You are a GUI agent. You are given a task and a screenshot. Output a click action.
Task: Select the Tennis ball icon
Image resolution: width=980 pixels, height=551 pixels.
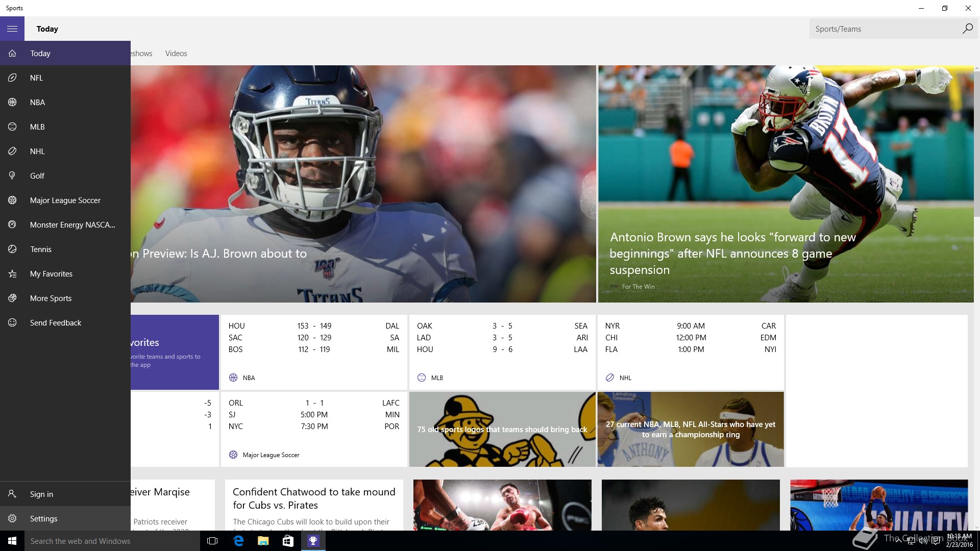click(x=12, y=249)
